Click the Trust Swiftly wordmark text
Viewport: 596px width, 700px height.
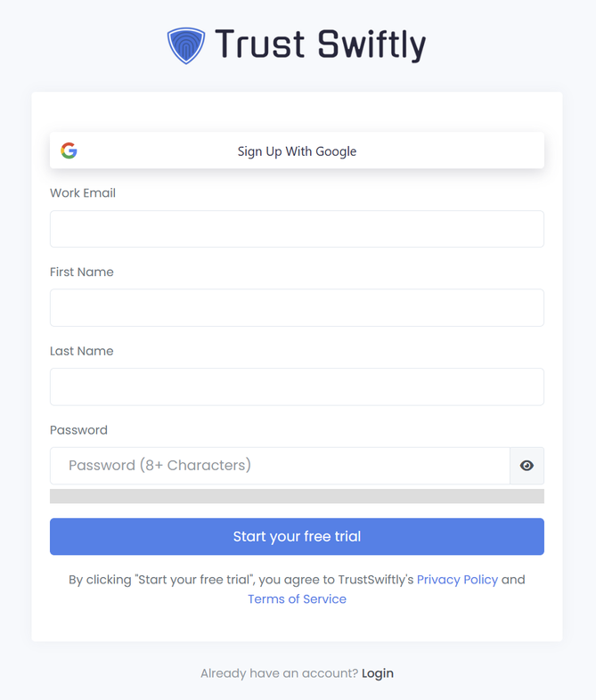click(x=320, y=45)
